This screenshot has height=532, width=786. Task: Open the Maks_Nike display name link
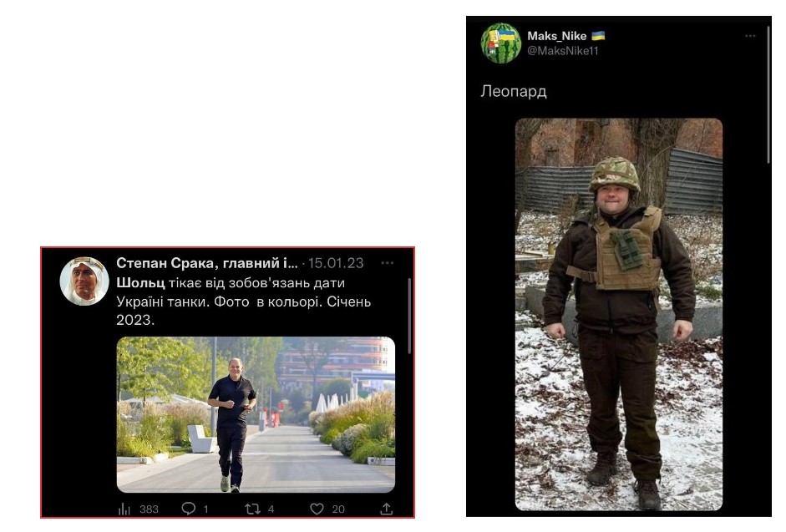pyautogui.click(x=556, y=36)
